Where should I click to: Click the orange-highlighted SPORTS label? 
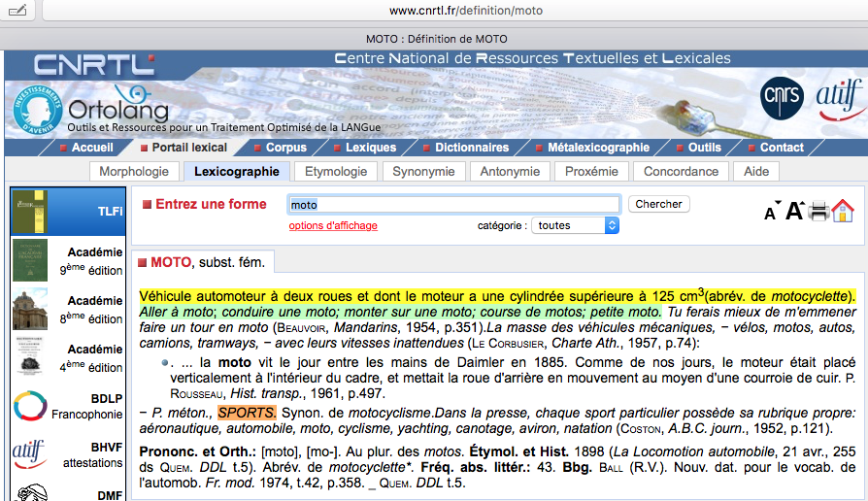247,413
